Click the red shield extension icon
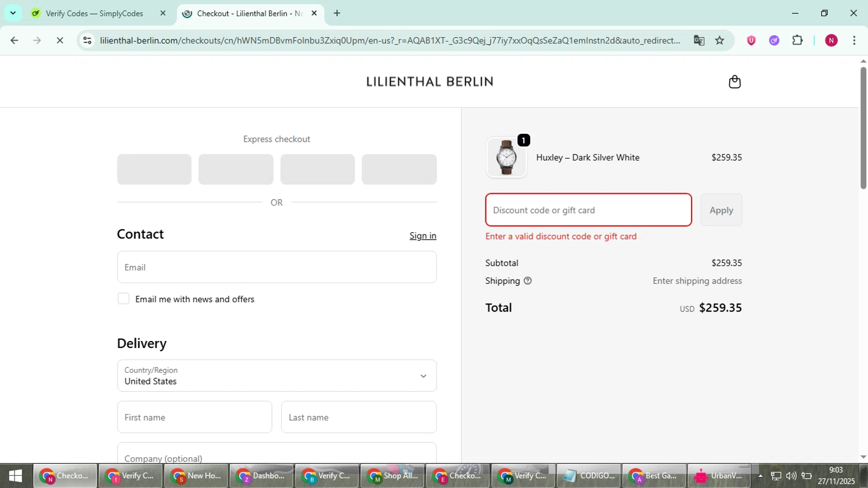This screenshot has height=488, width=868. pos(751,41)
